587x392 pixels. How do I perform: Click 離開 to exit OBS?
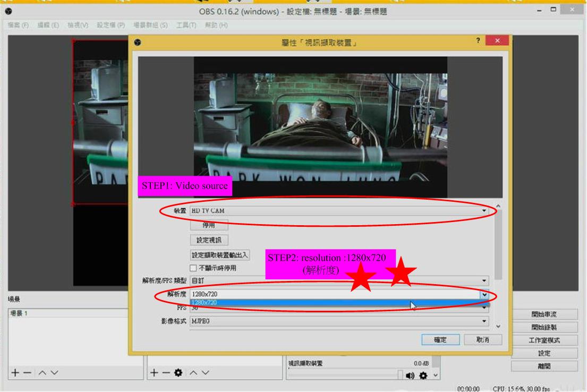tap(544, 366)
